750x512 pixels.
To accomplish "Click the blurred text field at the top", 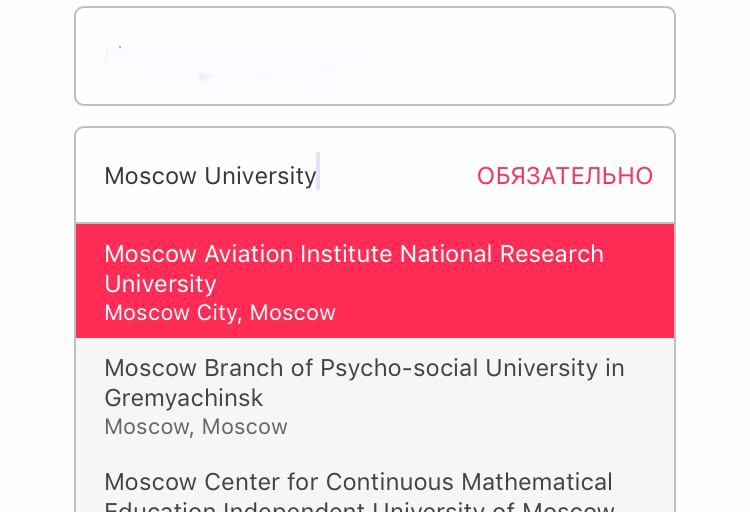I will coord(375,56).
